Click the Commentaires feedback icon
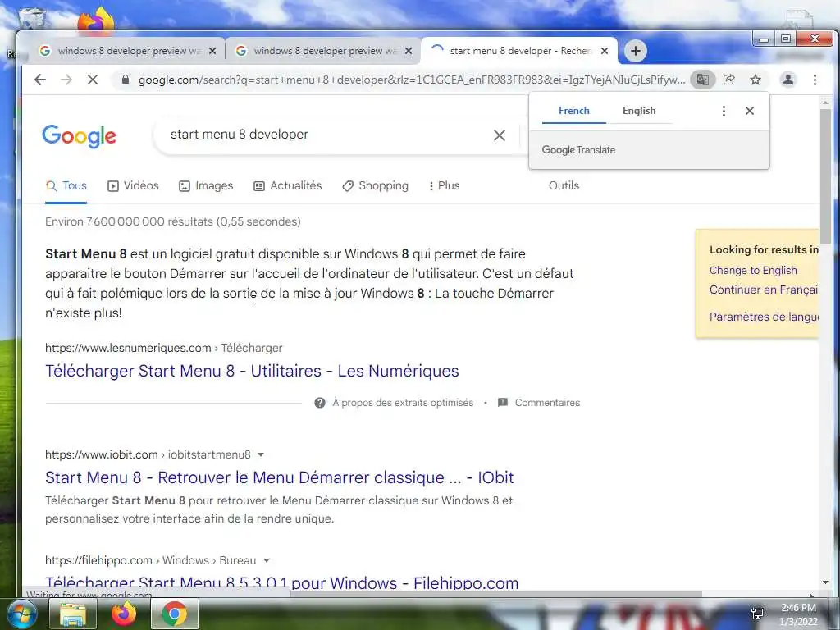This screenshot has width=840, height=630. tap(503, 403)
